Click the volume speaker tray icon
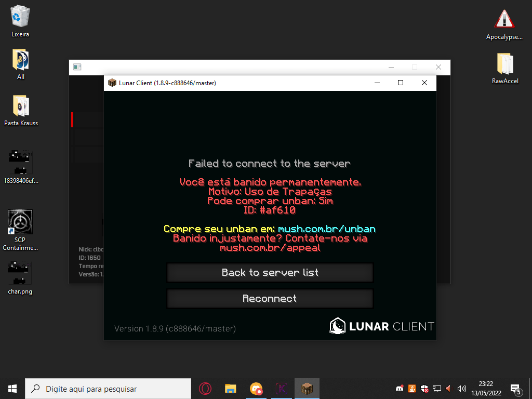The image size is (532, 399). (461, 389)
